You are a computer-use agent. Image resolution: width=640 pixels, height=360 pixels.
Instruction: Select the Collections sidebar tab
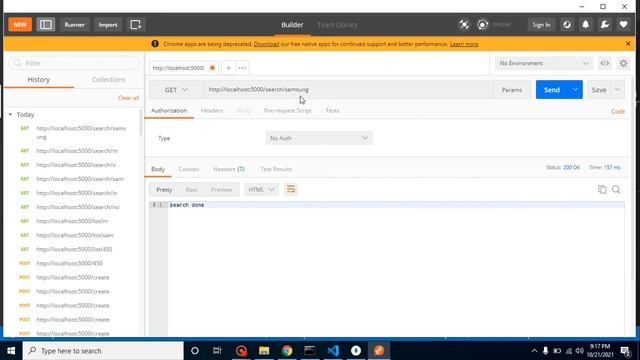pos(108,80)
